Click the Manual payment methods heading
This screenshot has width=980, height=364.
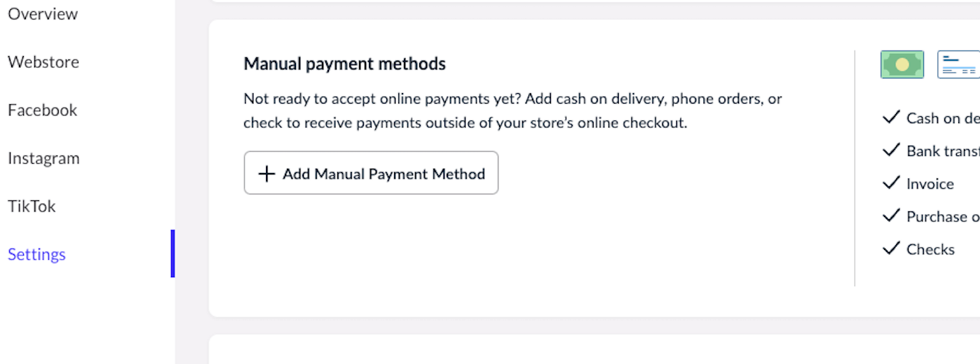tap(344, 64)
